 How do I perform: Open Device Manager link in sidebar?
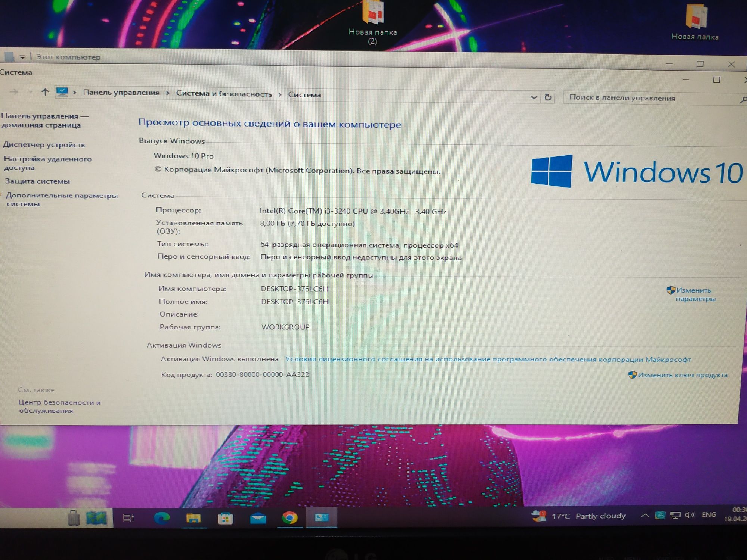tap(44, 145)
